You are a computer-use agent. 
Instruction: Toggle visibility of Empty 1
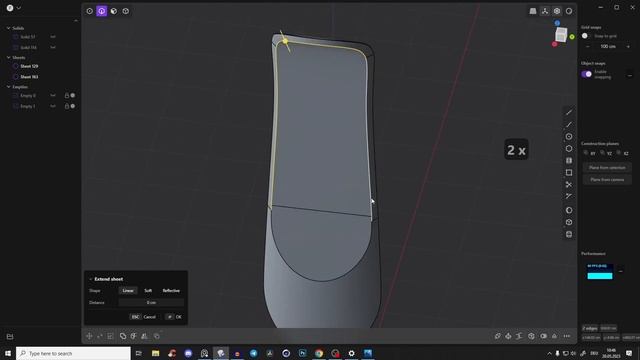point(53,106)
